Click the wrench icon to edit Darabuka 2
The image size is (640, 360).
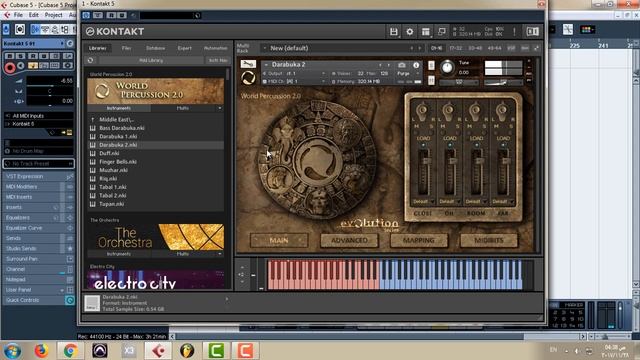[248, 64]
